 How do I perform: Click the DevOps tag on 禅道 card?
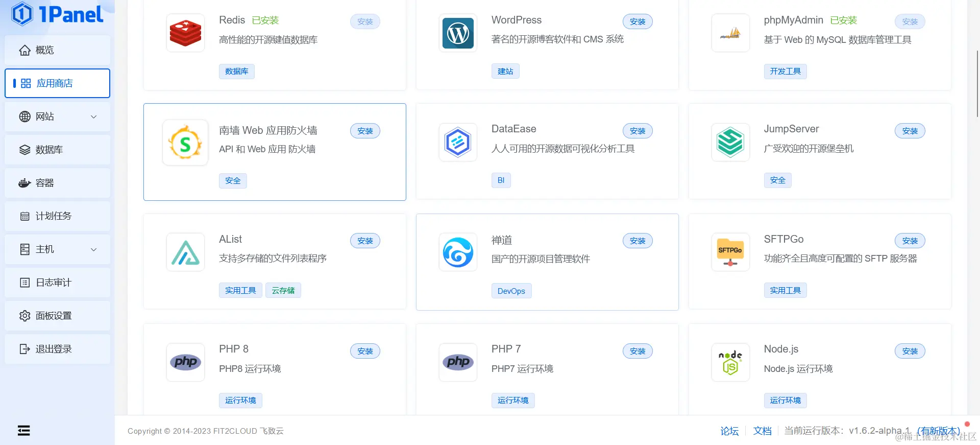point(511,291)
